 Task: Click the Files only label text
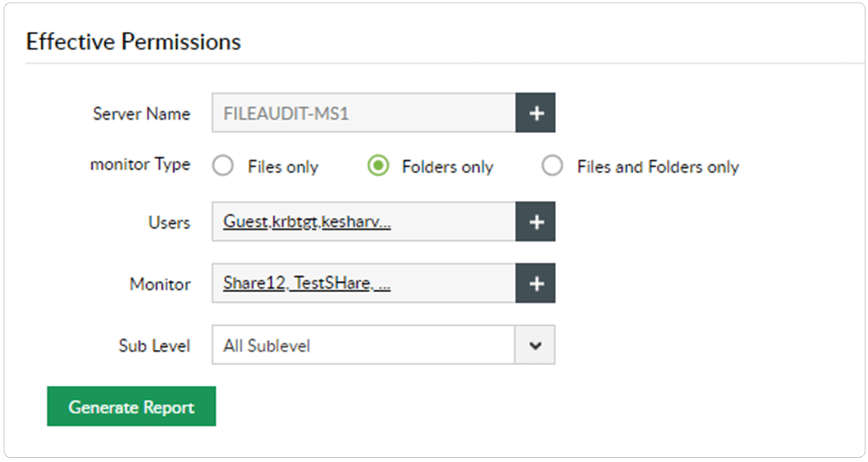[283, 167]
